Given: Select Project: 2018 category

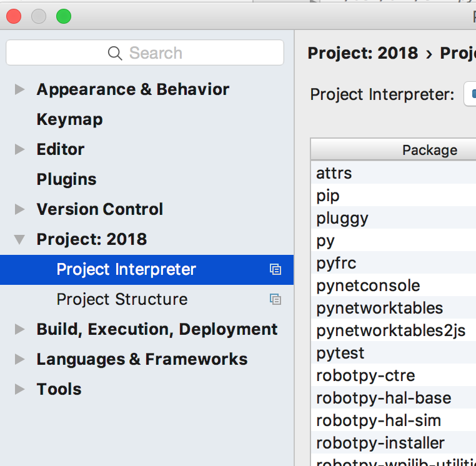Looking at the screenshot, I should point(92,239).
